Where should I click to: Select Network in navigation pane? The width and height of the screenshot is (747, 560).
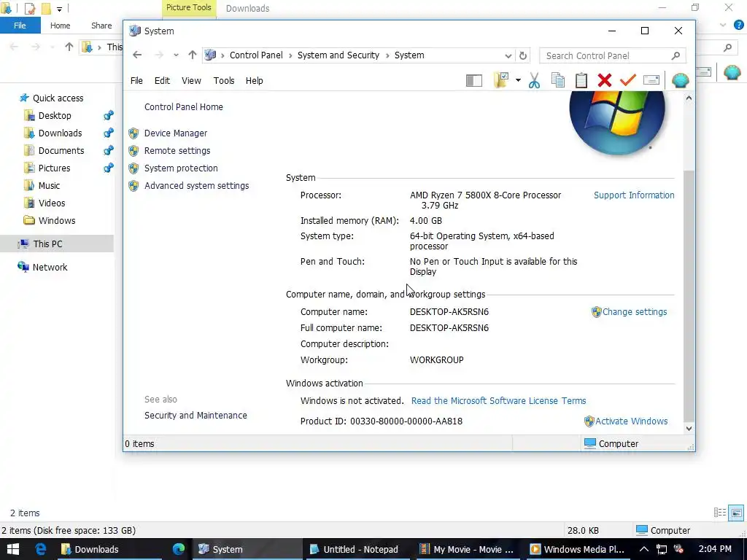(x=50, y=268)
